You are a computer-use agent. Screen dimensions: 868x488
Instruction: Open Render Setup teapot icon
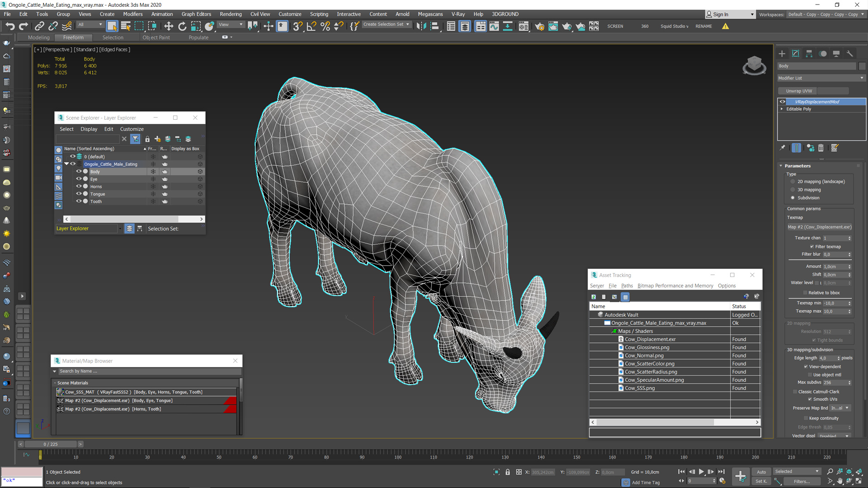[x=539, y=26]
